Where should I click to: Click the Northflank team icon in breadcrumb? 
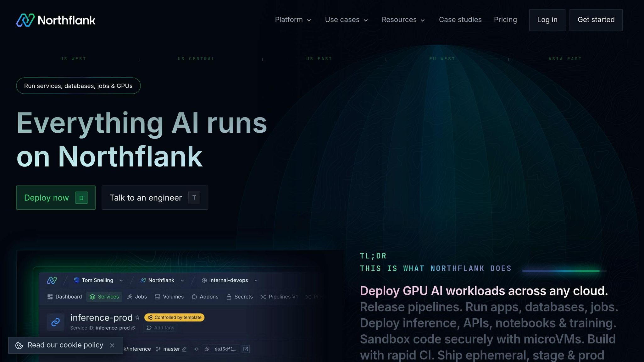(x=143, y=280)
